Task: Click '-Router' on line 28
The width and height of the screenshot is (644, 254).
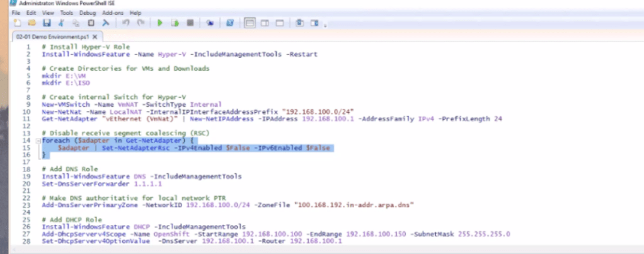Action: 272,241
